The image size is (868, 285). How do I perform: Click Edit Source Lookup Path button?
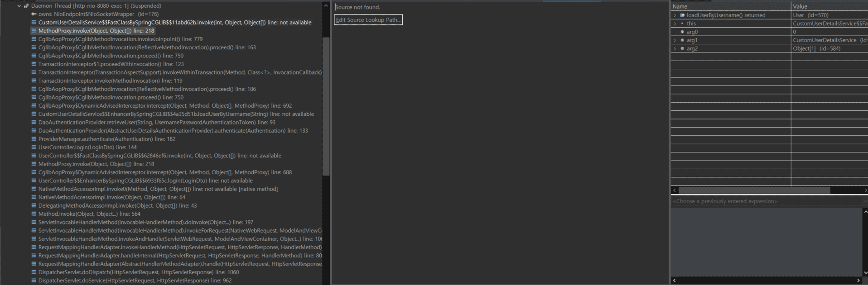point(368,20)
